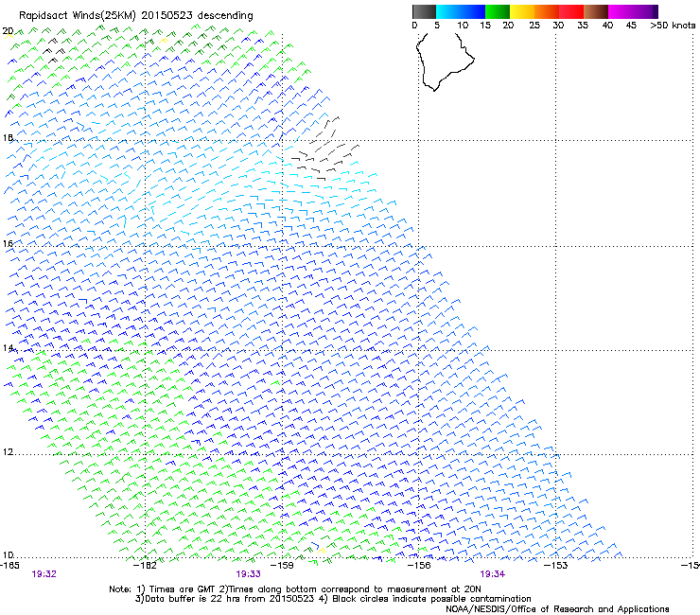700x615 pixels.
Task: Click the latitude label "14"
Action: click(x=8, y=348)
